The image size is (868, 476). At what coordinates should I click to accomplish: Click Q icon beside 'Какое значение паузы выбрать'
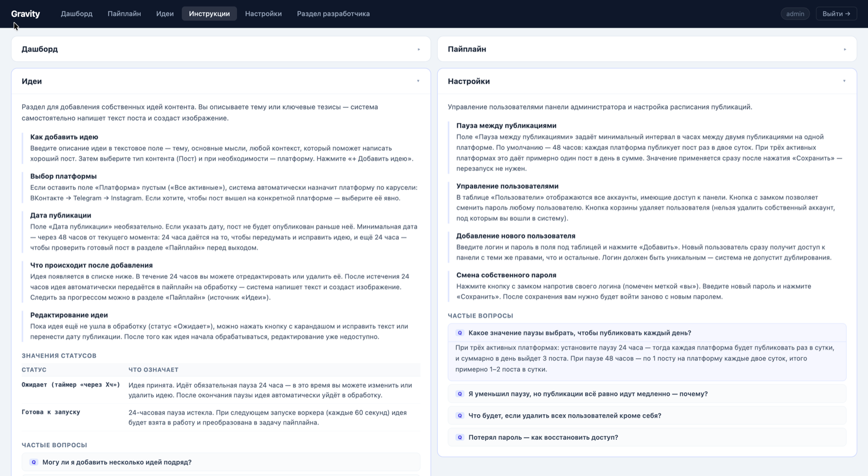(459, 333)
